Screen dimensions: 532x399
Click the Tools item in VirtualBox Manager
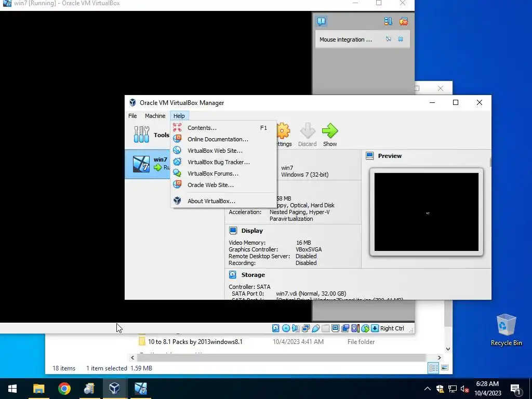point(151,135)
